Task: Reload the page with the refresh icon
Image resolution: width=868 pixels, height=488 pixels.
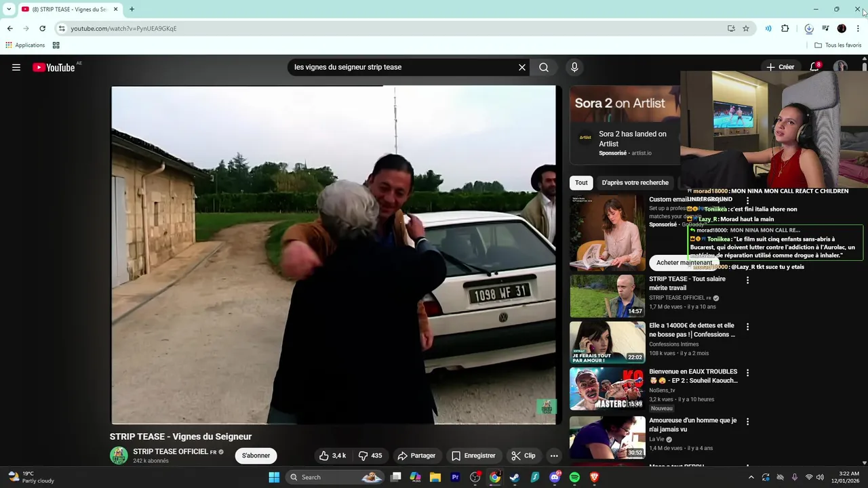Action: pos(42,28)
